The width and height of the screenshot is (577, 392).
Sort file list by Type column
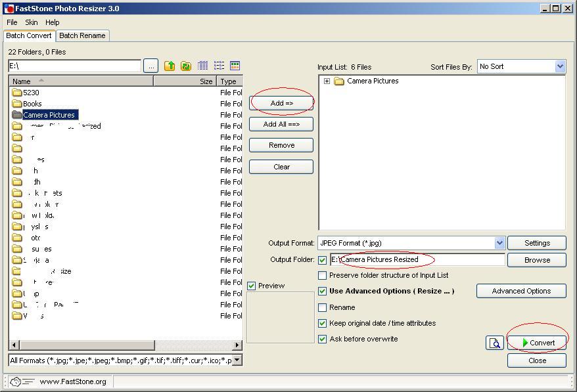pos(229,81)
